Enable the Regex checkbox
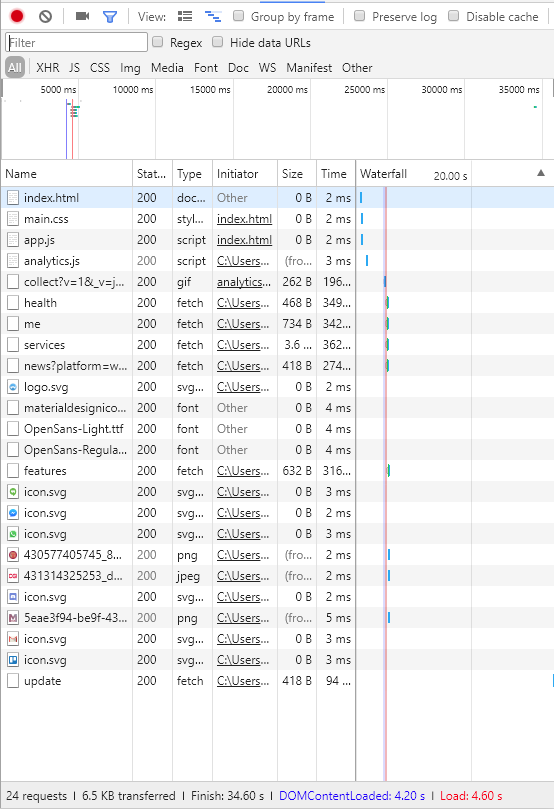The height and width of the screenshot is (809, 554). [157, 42]
